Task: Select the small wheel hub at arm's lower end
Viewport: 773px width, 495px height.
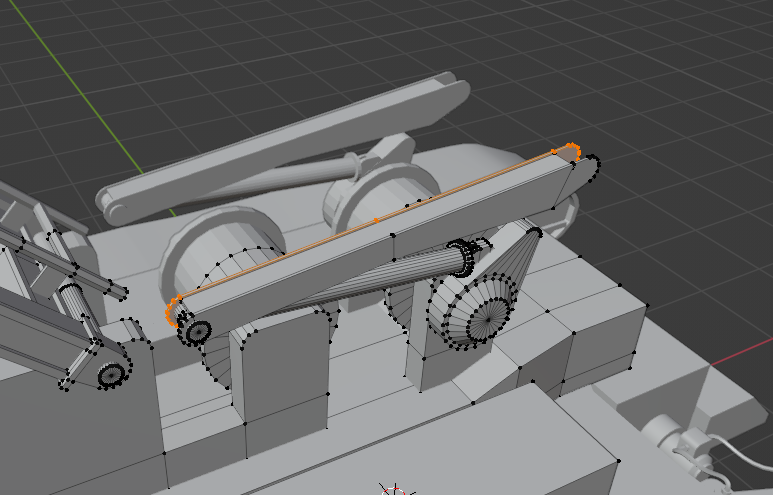Action: (x=199, y=331)
